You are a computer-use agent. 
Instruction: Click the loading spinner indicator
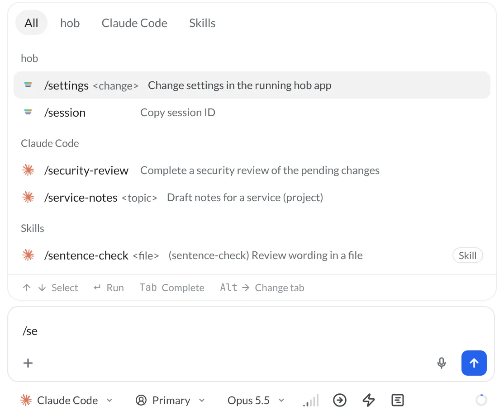coord(481,400)
